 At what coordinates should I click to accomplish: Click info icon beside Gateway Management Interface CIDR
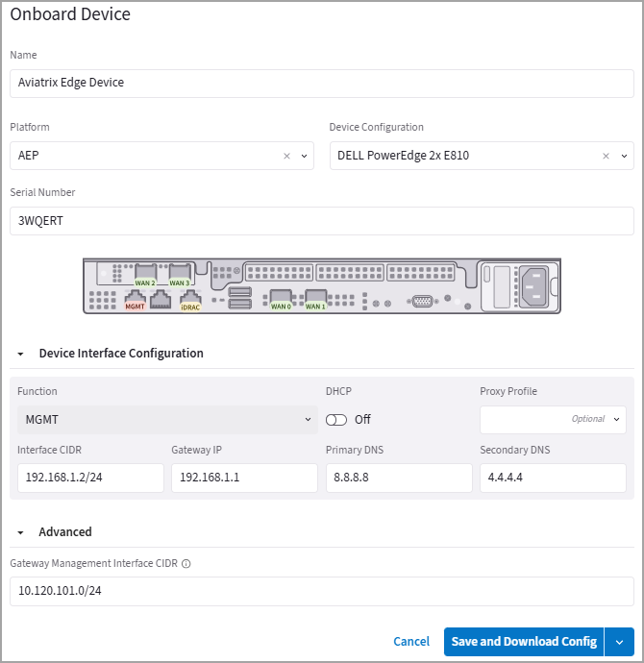[x=186, y=564]
